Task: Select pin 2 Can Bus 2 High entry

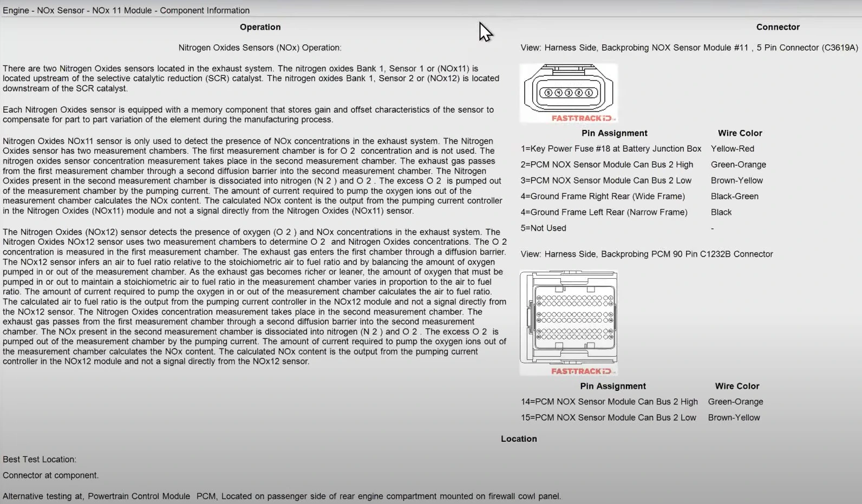Action: click(606, 165)
